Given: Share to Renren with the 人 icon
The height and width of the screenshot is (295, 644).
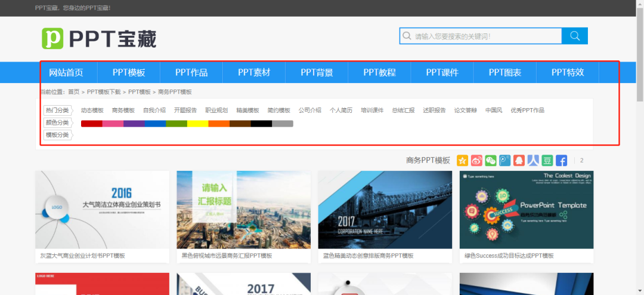Looking at the screenshot, I should click(533, 161).
